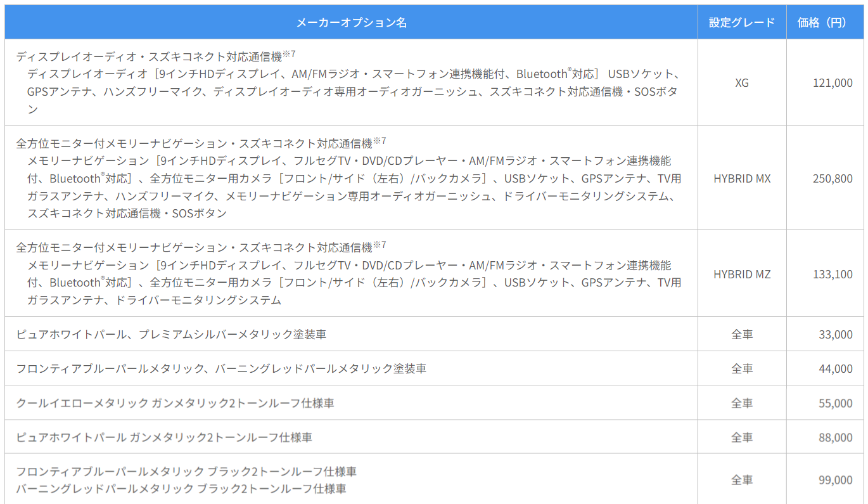Select the 121,000 price cell
Viewport: 868px width, 504px height.
point(825,82)
